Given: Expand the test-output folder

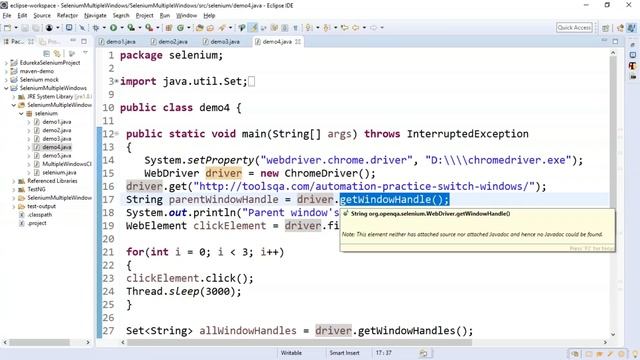Looking at the screenshot, I should tap(13, 206).
